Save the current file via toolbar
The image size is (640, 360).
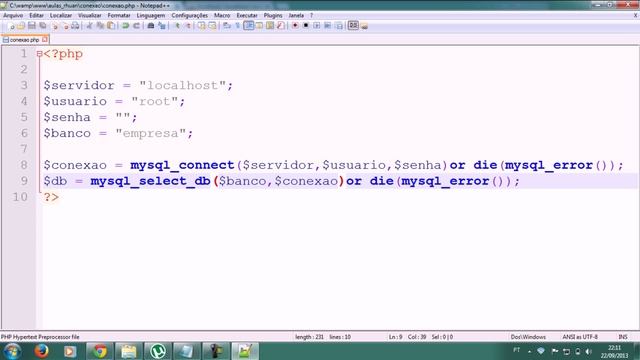[32, 26]
